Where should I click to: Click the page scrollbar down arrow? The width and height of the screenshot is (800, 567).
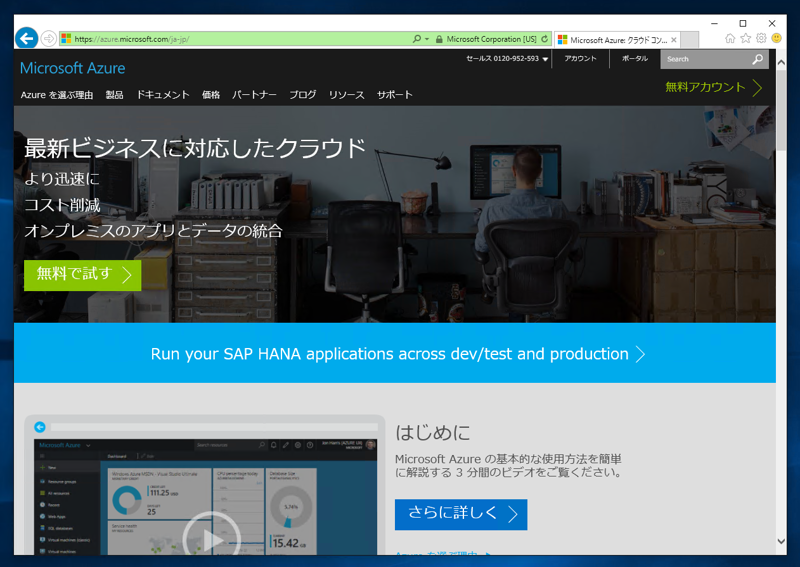click(x=781, y=541)
